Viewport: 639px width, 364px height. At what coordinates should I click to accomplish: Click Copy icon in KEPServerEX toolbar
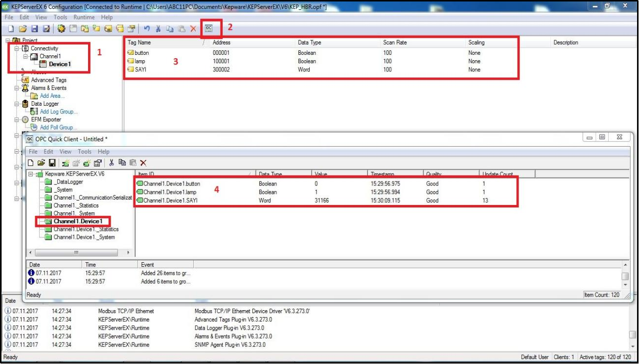click(x=170, y=29)
